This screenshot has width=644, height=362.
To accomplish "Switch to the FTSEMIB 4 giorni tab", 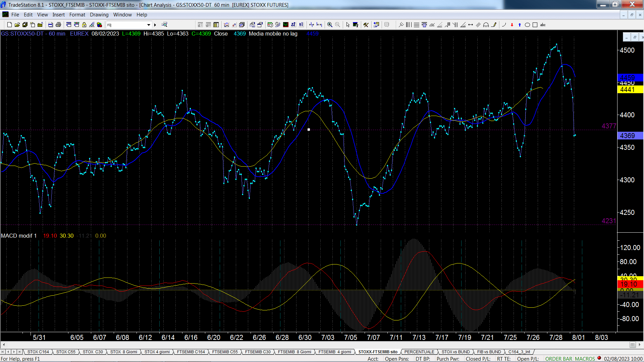I will point(335,352).
